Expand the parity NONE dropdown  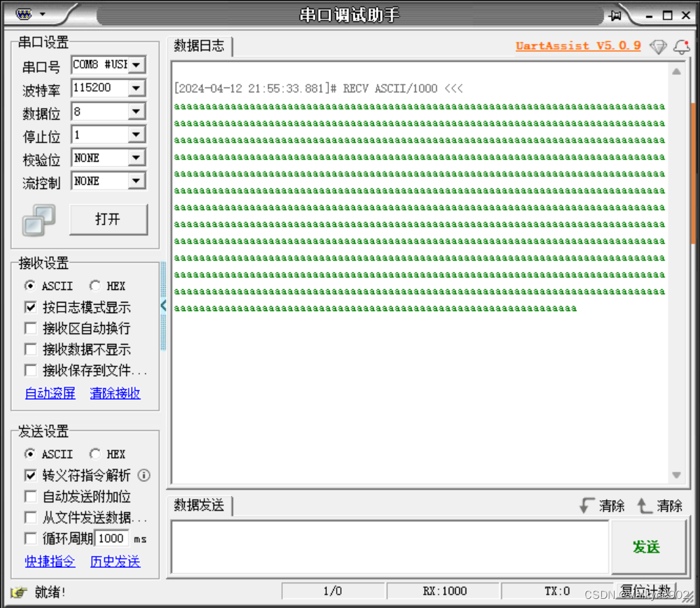(136, 158)
